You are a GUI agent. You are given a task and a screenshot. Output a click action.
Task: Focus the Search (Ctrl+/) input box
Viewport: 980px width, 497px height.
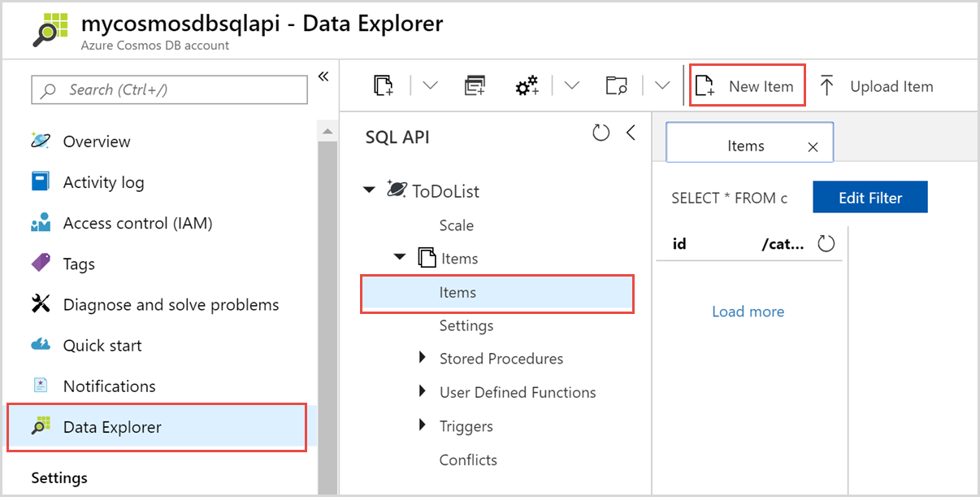169,90
